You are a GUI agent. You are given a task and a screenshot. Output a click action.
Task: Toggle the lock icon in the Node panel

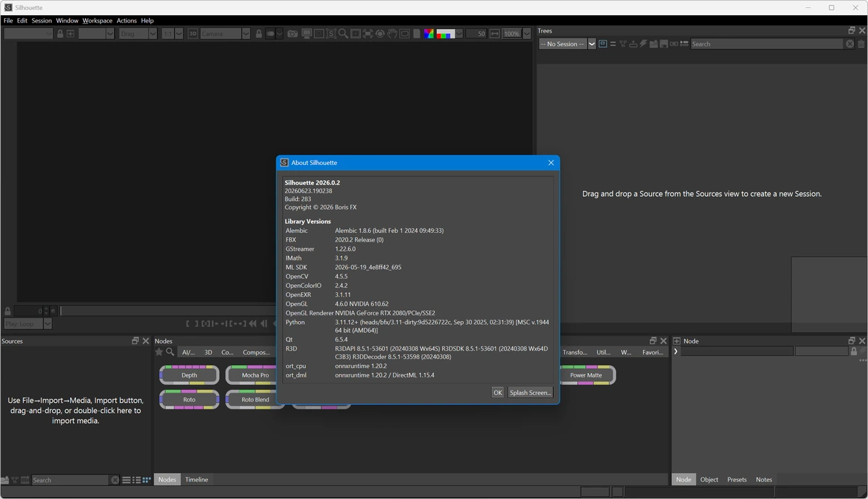click(x=854, y=351)
